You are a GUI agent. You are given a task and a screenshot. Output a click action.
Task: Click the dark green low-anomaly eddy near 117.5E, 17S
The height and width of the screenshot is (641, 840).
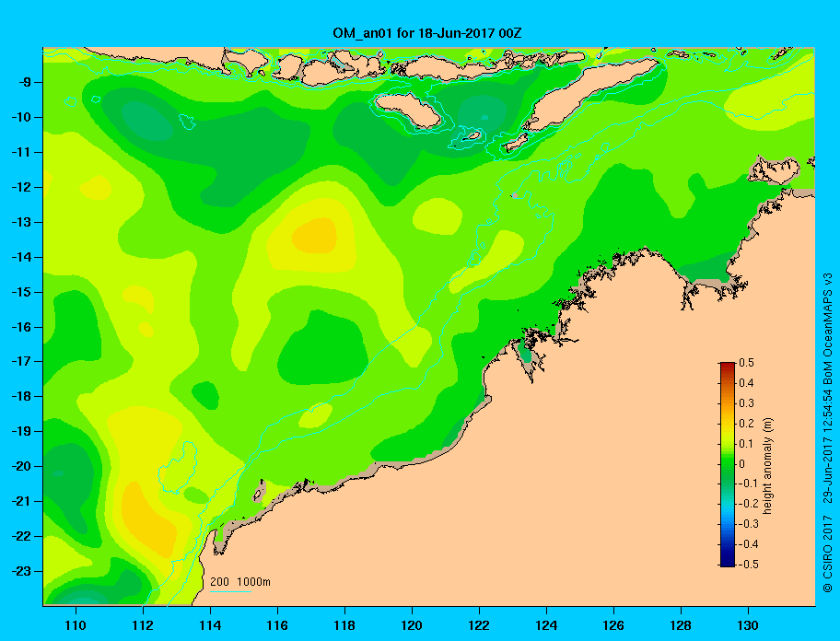tap(322, 348)
